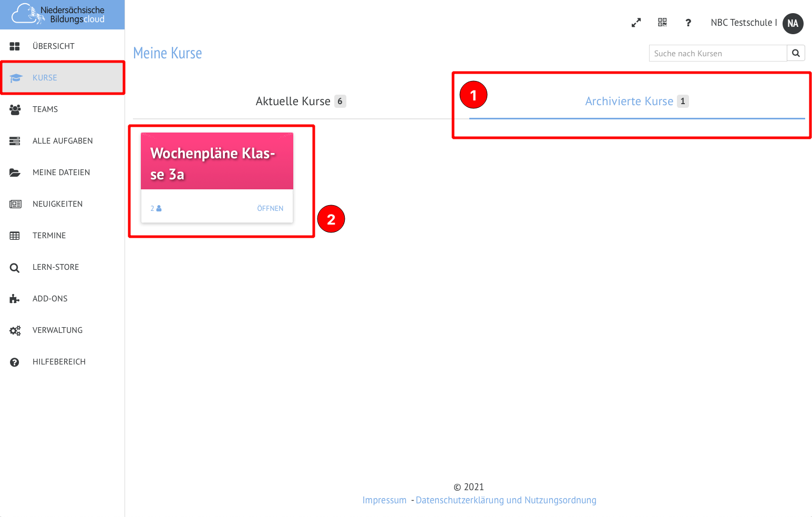This screenshot has height=517, width=812.
Task: Click the Neuigkeiten newspaper icon
Action: click(15, 204)
